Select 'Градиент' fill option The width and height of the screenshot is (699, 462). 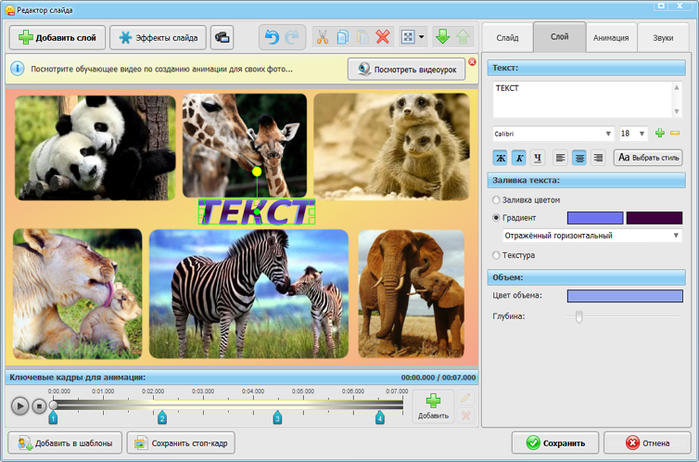point(514,218)
